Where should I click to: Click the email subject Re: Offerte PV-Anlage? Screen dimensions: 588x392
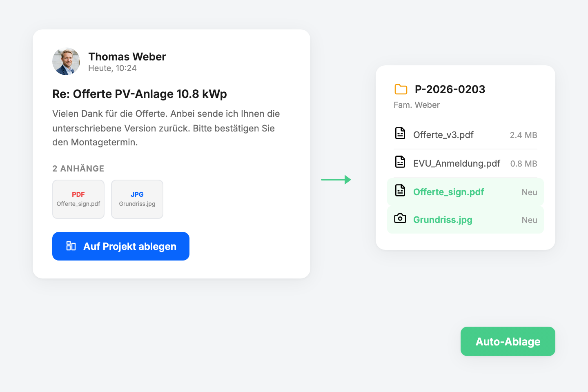point(140,94)
